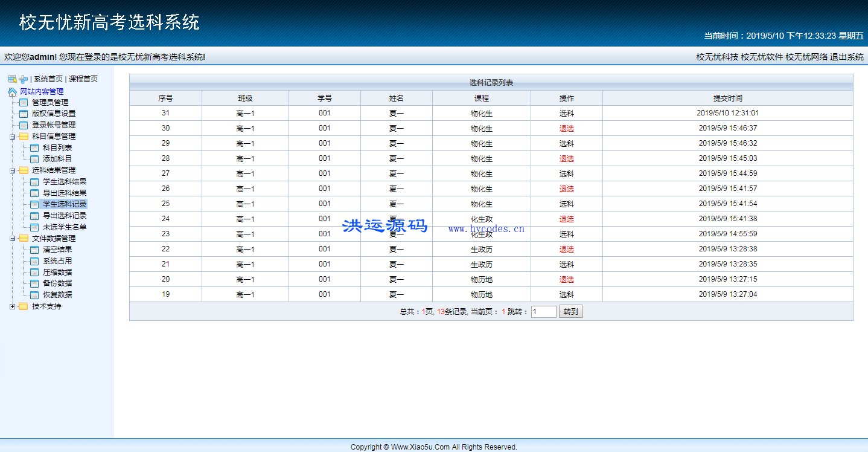Click the folder icon of 选科结果管理
This screenshot has height=452, width=868.
[24, 170]
